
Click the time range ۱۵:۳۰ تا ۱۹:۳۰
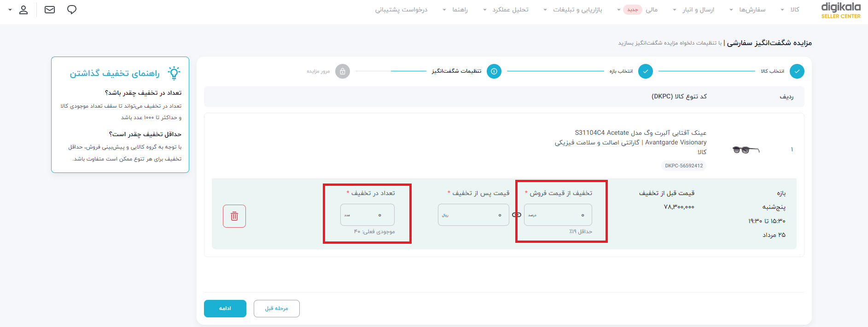click(x=767, y=221)
